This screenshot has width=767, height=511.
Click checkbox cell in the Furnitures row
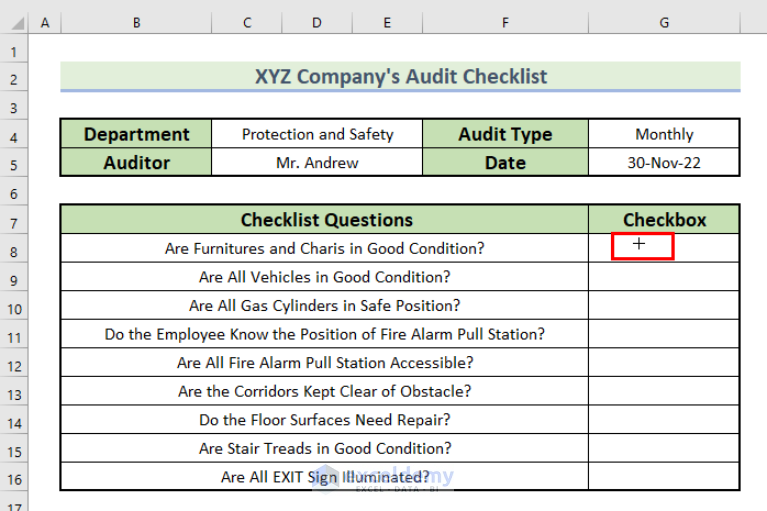(x=664, y=248)
